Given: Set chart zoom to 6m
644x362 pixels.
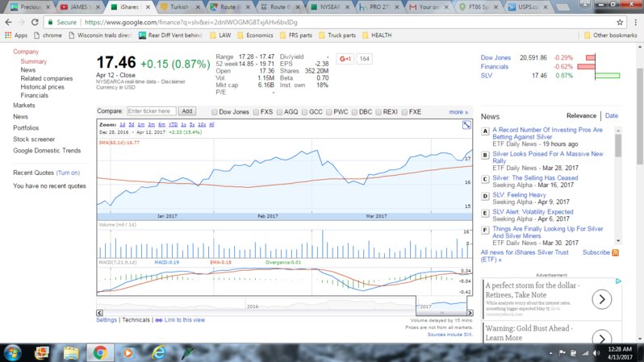Looking at the screenshot, I should tap(161, 124).
